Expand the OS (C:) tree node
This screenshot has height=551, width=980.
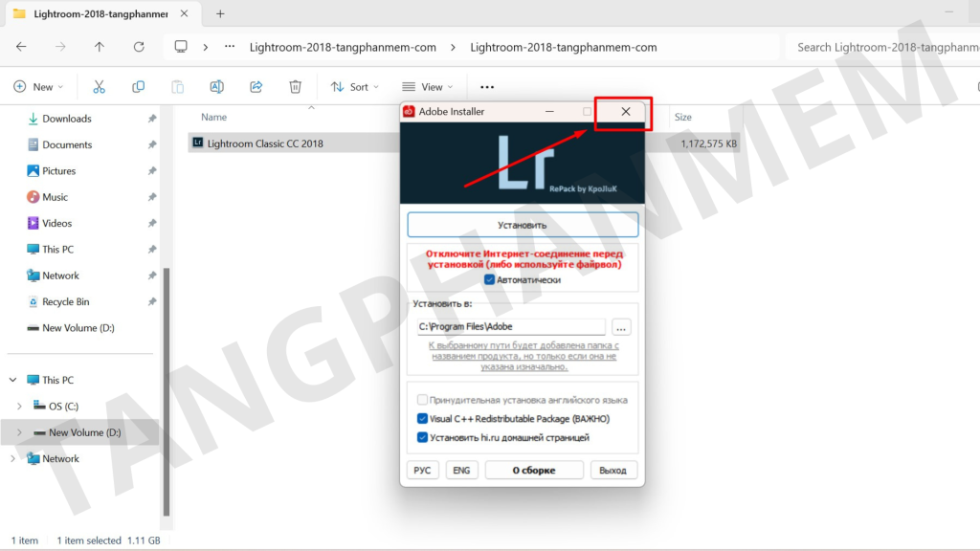coord(19,407)
